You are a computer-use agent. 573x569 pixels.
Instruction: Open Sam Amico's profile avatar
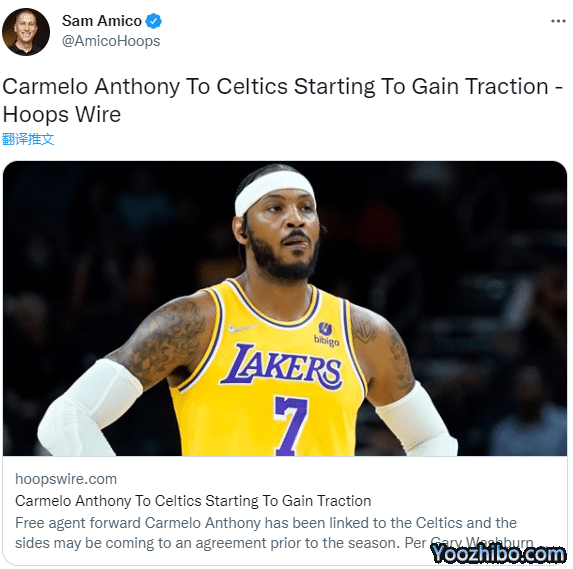pyautogui.click(x=26, y=32)
